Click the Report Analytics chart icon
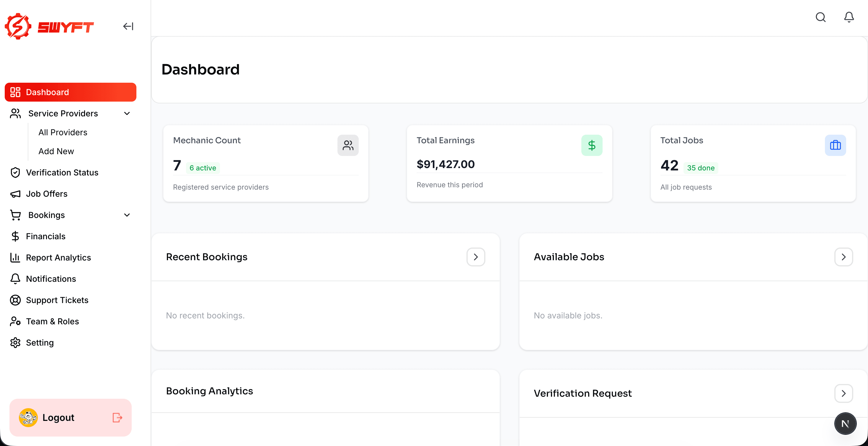868x446 pixels. tap(15, 257)
